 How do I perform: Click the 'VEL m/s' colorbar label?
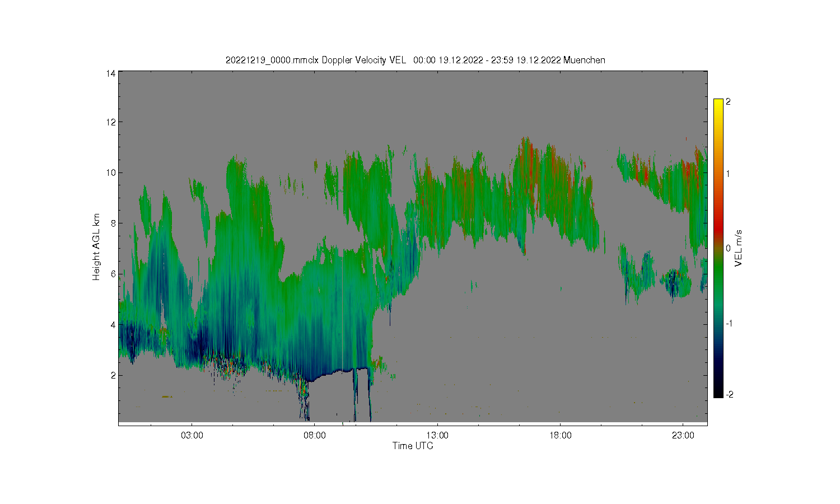point(739,248)
